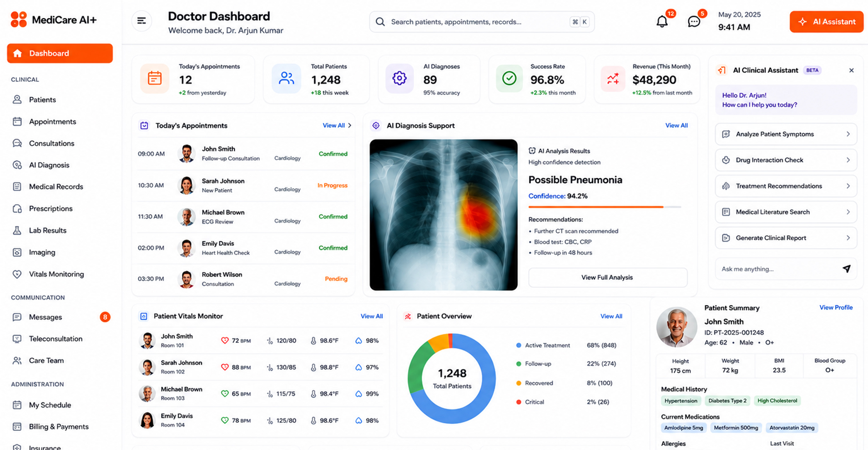Expand Analyze Patient Symptoms option
The height and width of the screenshot is (450, 868).
[786, 134]
